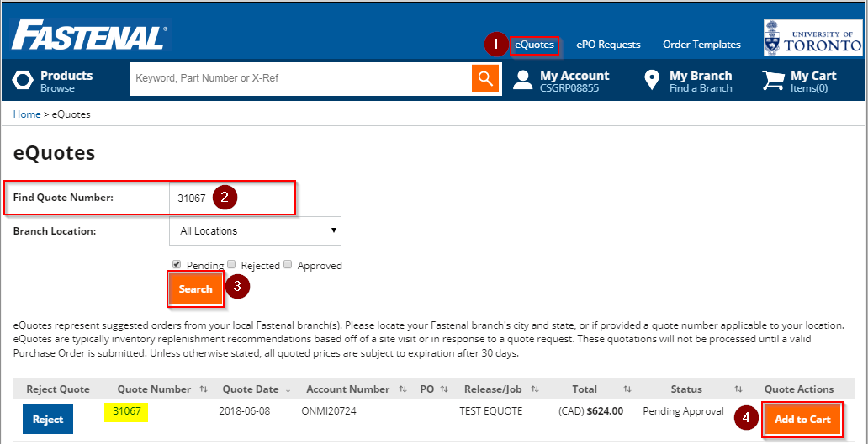Sort by Quote Number column arrows

204,389
